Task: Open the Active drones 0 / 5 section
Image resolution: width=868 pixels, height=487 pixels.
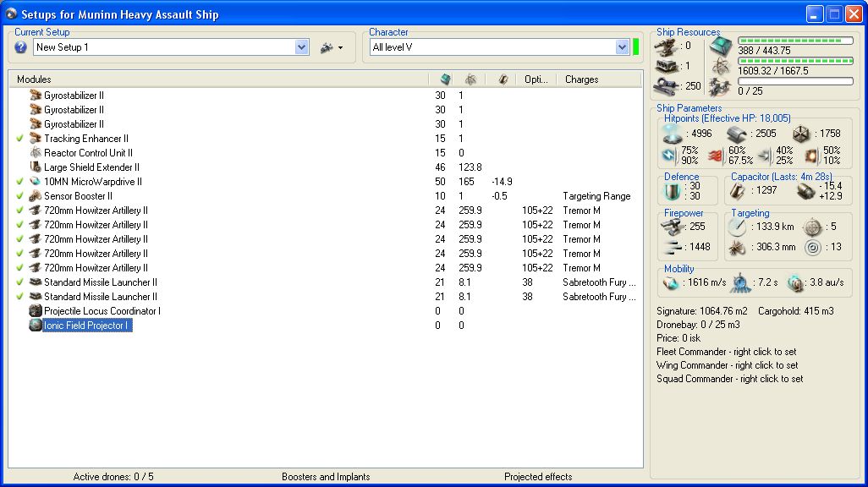Action: click(113, 477)
